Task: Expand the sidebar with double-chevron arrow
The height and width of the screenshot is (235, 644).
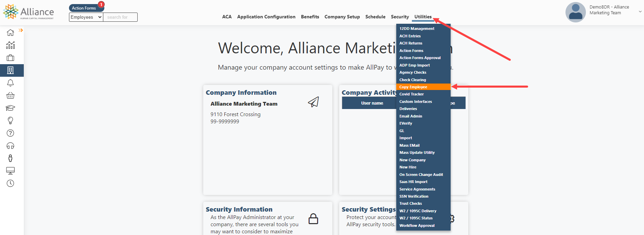Action: point(21,30)
